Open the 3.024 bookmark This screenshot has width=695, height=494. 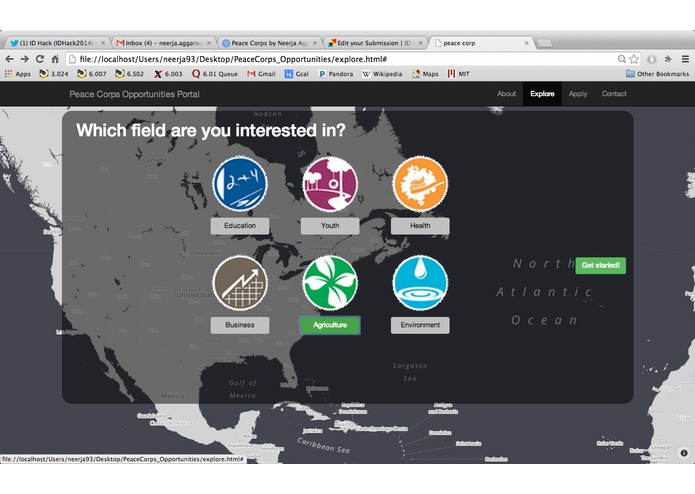54,74
